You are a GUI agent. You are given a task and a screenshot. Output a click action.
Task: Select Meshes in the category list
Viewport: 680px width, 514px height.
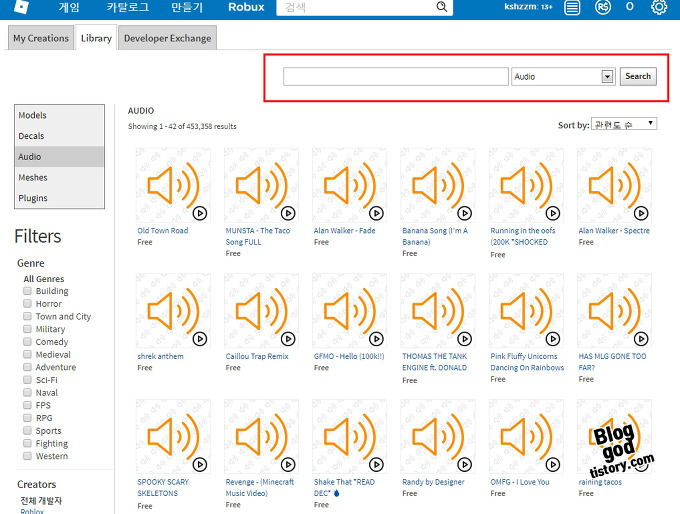click(x=59, y=177)
